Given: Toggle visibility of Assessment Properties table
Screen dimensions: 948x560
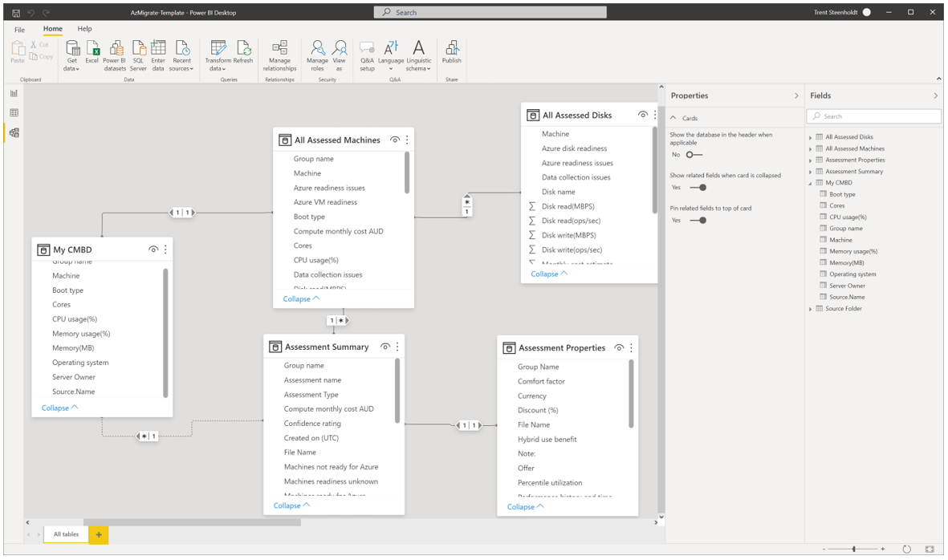Looking at the screenshot, I should [619, 348].
